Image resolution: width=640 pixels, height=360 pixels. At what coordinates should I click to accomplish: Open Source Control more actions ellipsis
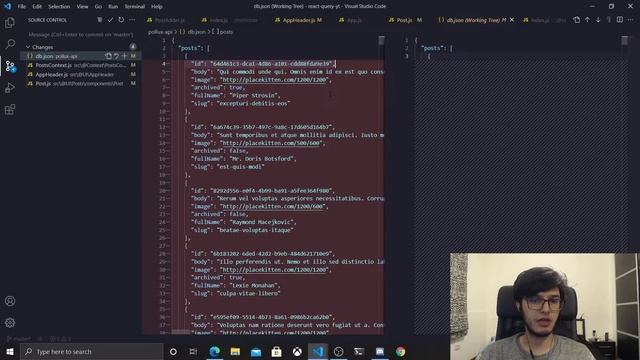tap(132, 20)
